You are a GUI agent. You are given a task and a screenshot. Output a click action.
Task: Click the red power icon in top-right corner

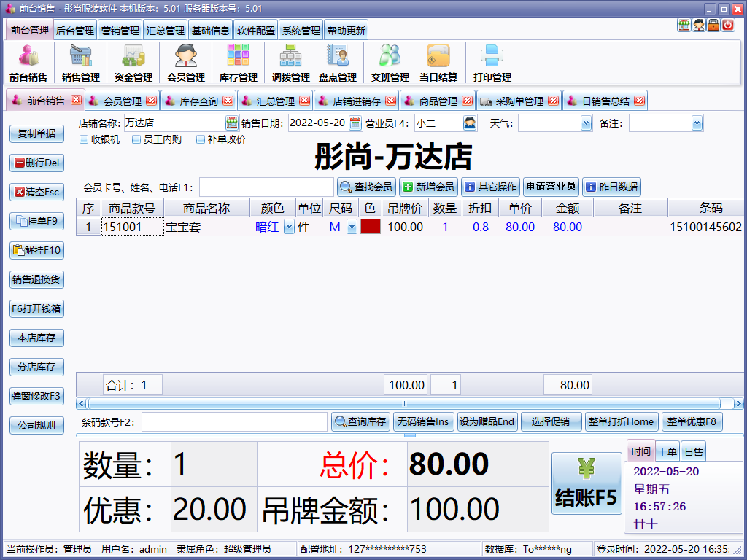(728, 25)
